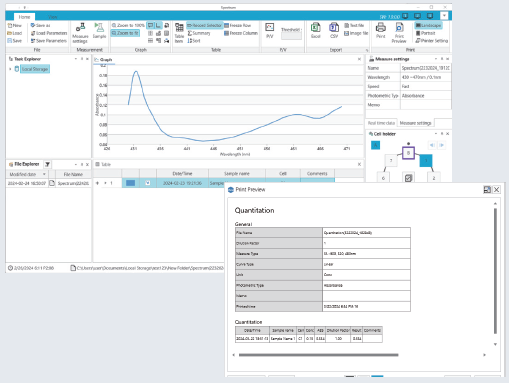The width and height of the screenshot is (509, 383).
Task: Select cell position 2 in the Cell holder
Action: (x=434, y=178)
